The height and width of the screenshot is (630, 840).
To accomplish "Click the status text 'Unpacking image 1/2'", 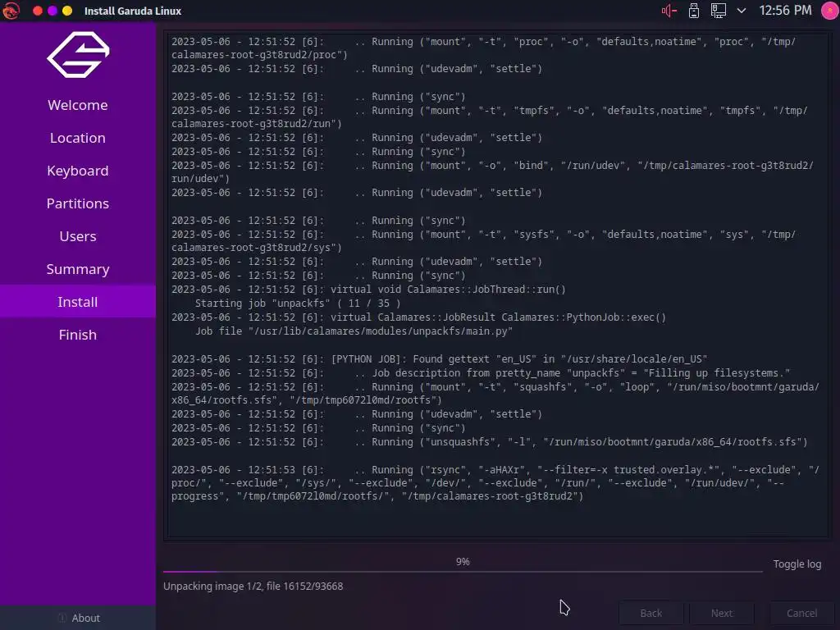I will 253,586.
